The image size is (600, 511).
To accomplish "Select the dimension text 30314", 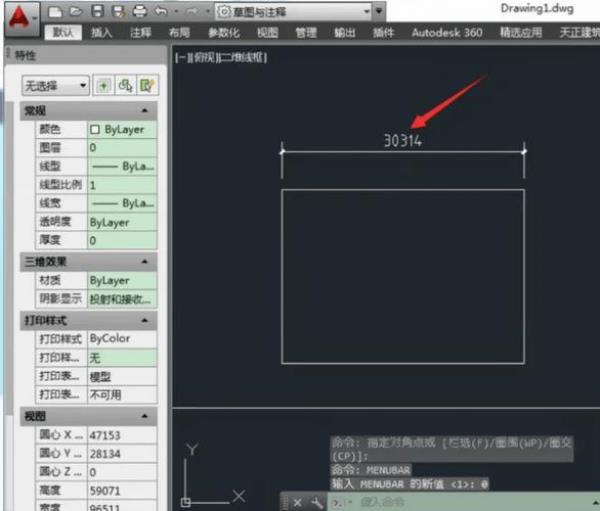I will click(403, 141).
